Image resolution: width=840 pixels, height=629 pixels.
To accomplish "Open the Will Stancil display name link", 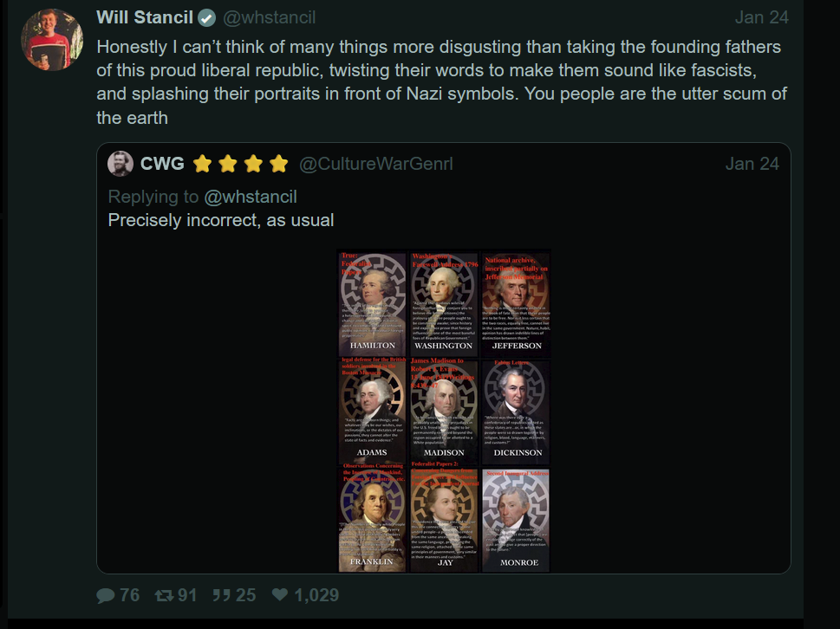I will pyautogui.click(x=145, y=17).
